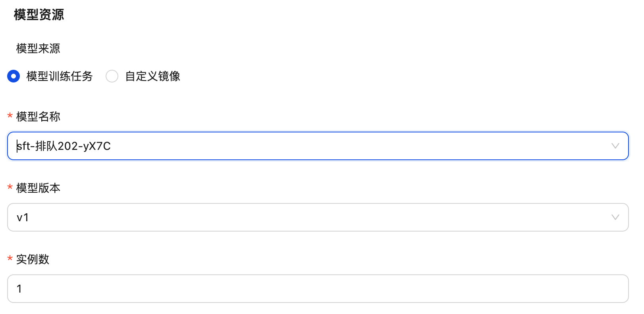Click the sft-排队202-yX7C selected value
Image resolution: width=644 pixels, height=314 pixels.
tap(64, 146)
